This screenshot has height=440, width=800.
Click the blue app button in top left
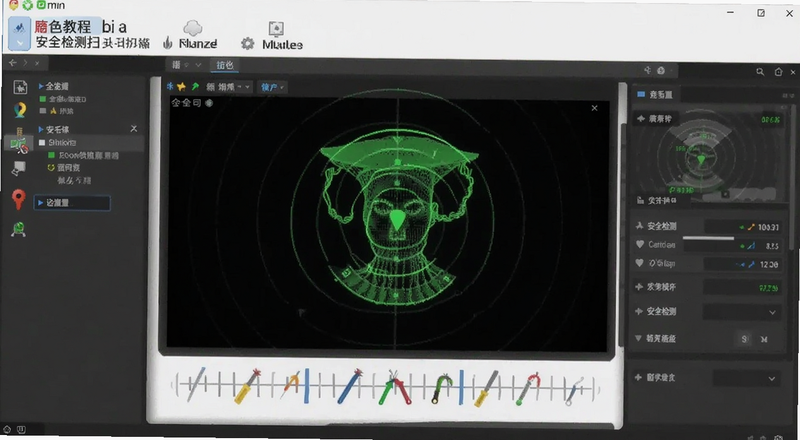[x=19, y=33]
